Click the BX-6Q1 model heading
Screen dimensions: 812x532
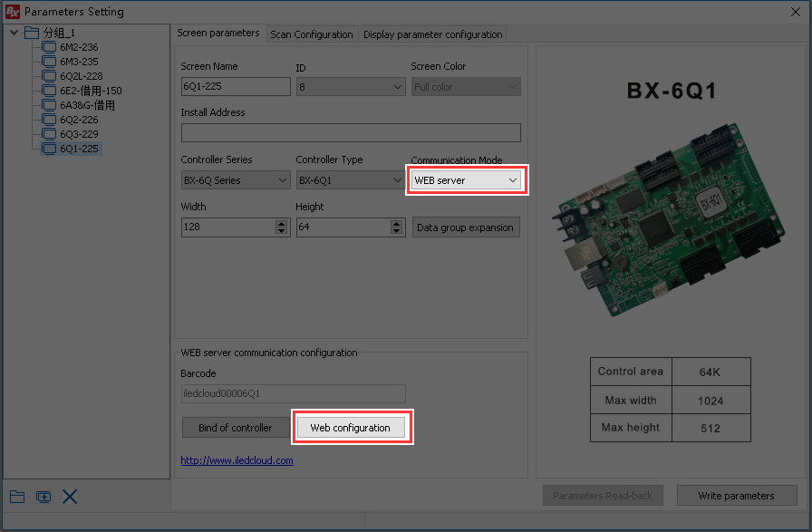coord(672,91)
